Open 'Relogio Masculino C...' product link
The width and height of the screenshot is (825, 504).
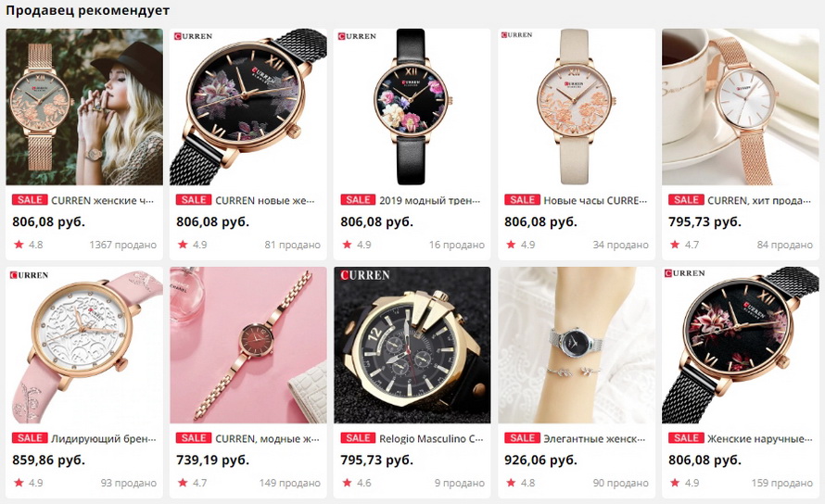pos(431,439)
